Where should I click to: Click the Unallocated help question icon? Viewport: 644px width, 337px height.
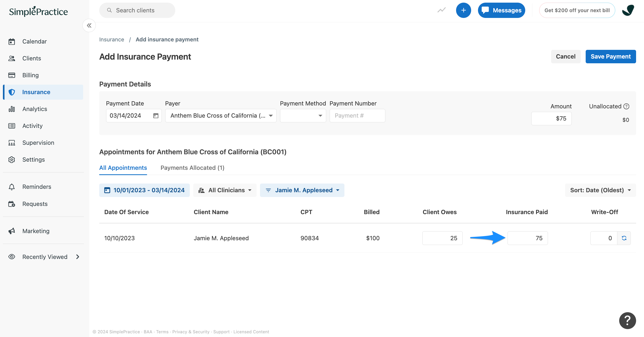click(626, 106)
